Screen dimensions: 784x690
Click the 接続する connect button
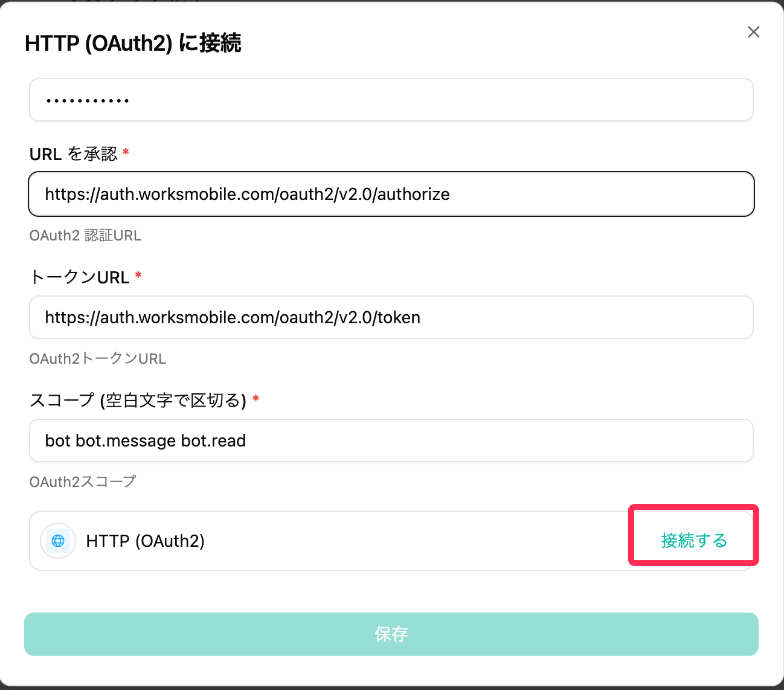(x=694, y=540)
